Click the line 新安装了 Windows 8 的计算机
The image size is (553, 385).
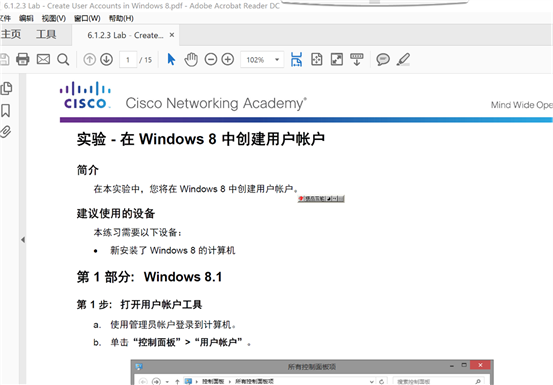coord(172,250)
